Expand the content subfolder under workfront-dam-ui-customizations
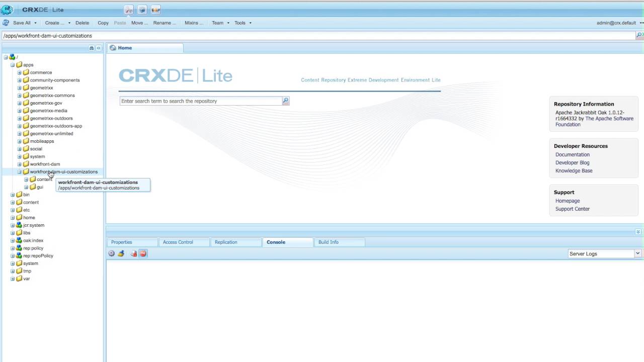Viewport: 644px width, 362px height. point(26,179)
